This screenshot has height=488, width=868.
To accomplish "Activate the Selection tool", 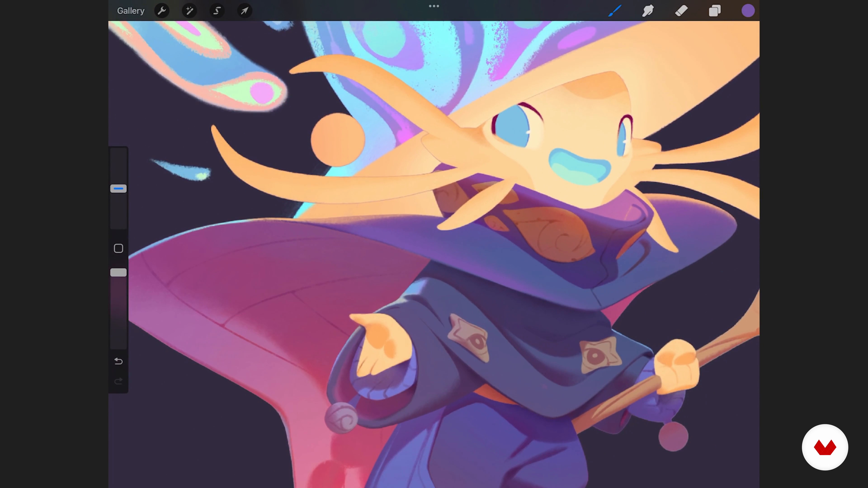I will pyautogui.click(x=217, y=11).
